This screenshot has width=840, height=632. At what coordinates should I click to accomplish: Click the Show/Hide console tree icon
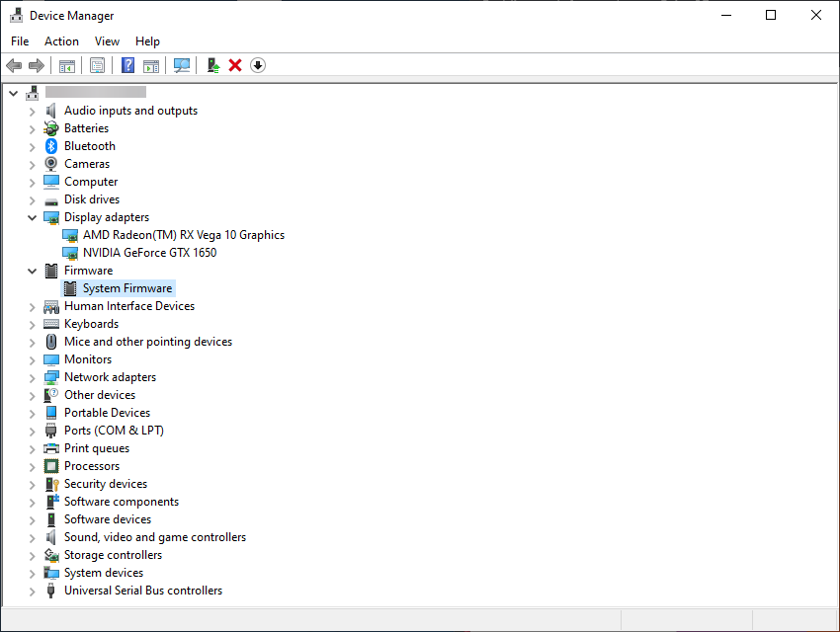click(x=67, y=65)
